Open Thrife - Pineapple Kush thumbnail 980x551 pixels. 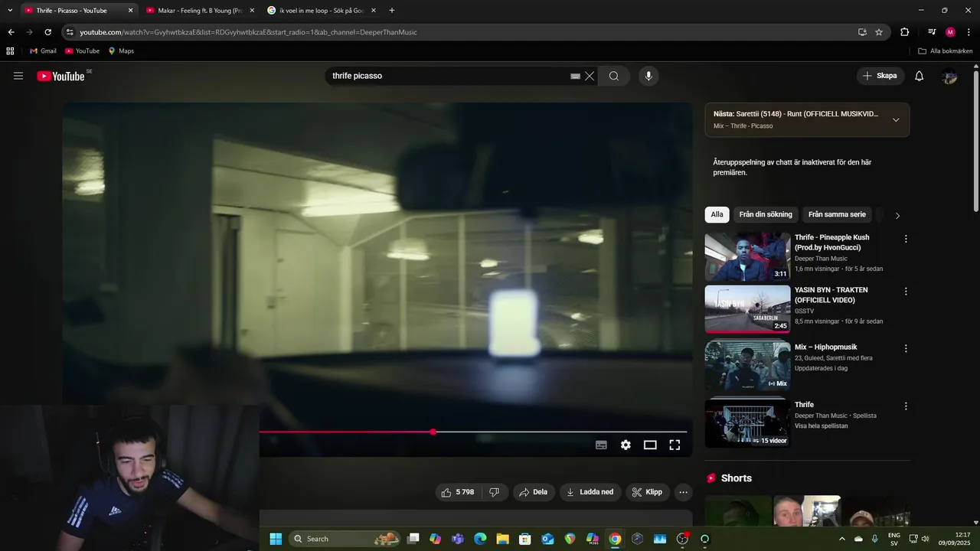point(747,257)
